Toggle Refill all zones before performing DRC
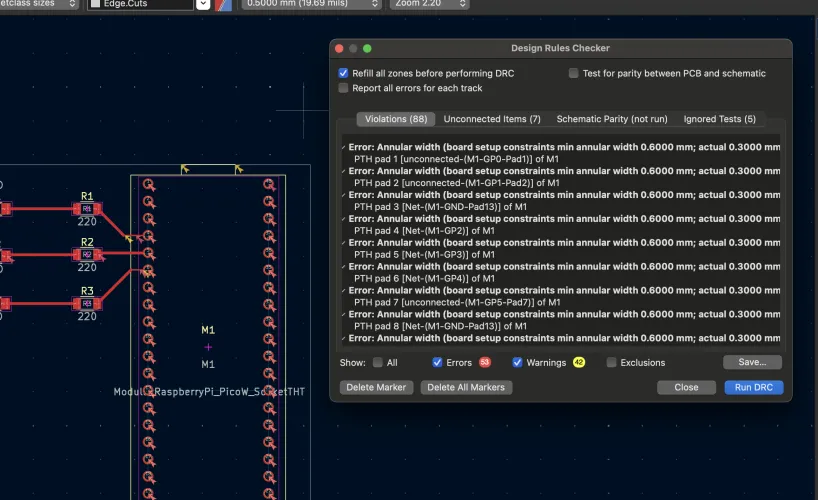 pyautogui.click(x=343, y=73)
